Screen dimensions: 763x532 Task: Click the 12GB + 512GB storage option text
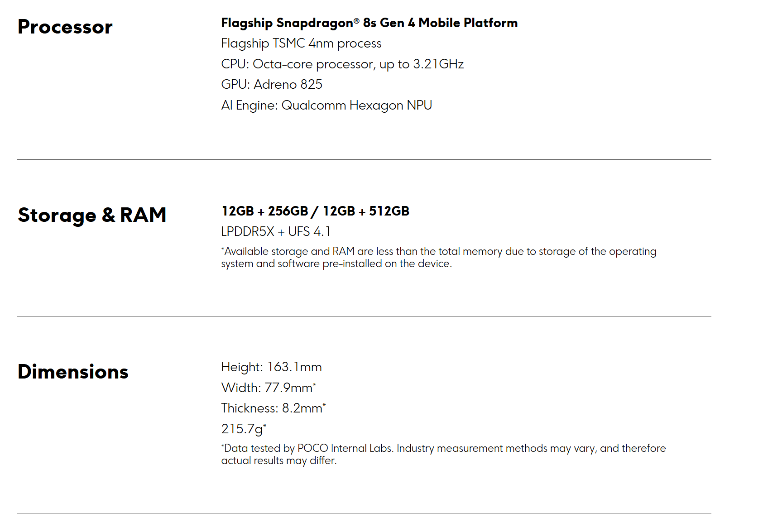366,211
